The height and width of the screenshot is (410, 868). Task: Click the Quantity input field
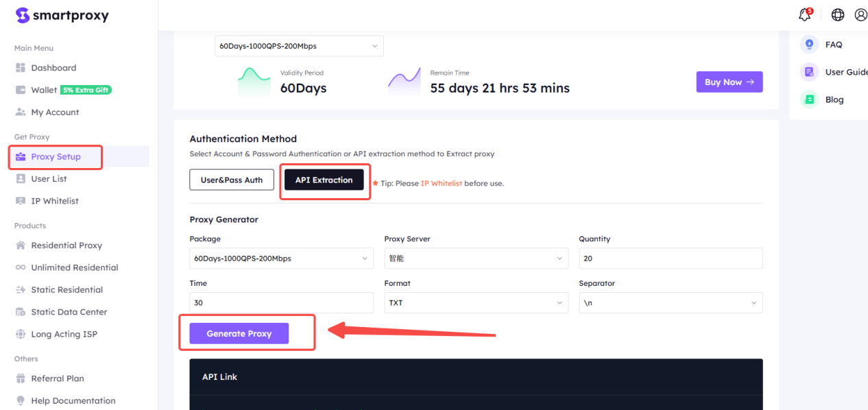point(671,258)
